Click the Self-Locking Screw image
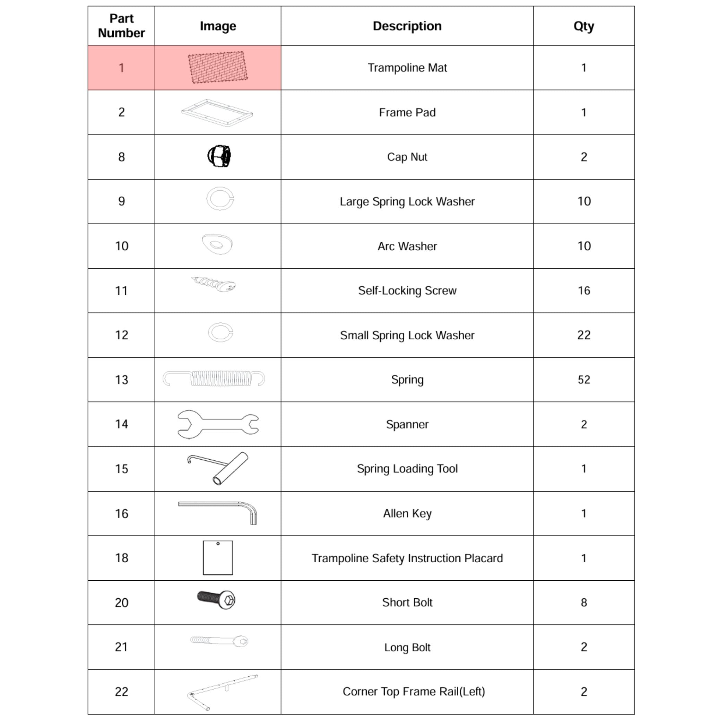728x728 pixels. [214, 284]
